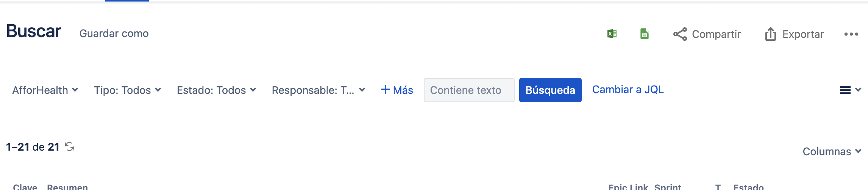Sort by the Clave column header
This screenshot has height=190, width=868.
click(x=25, y=187)
